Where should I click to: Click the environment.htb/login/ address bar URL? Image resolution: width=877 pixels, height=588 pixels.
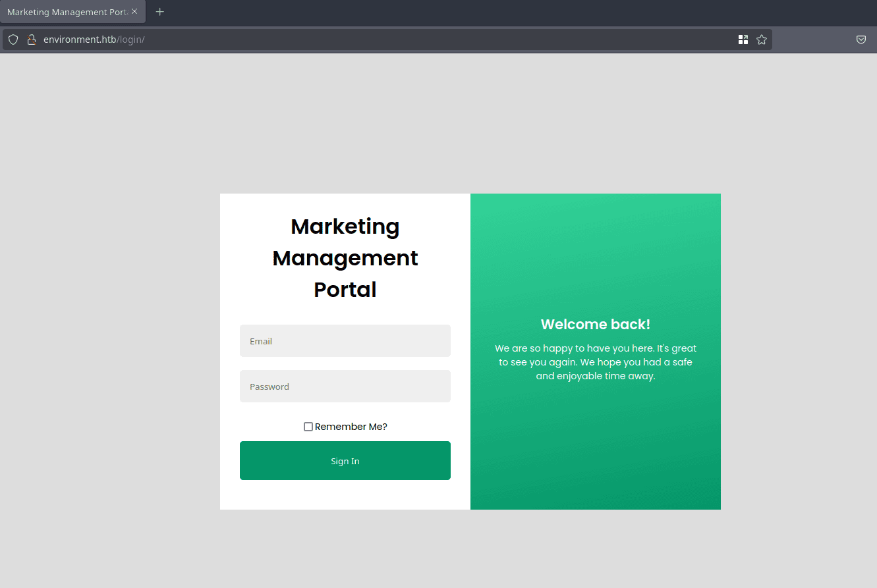click(x=94, y=40)
